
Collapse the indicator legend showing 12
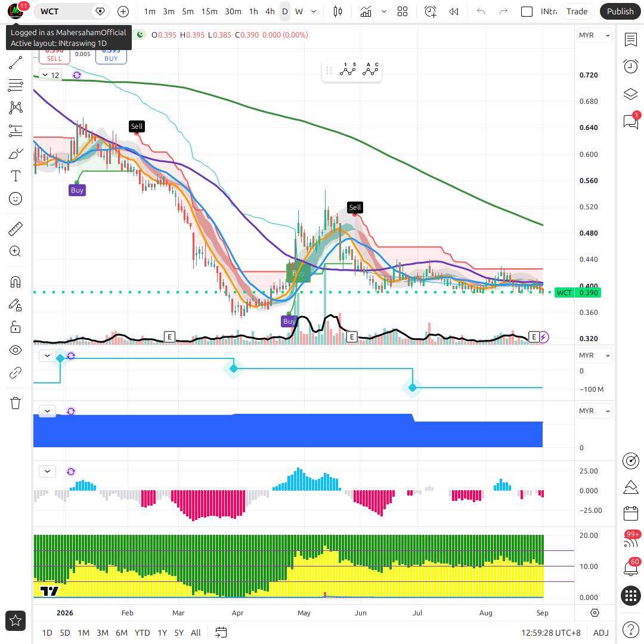[x=45, y=75]
